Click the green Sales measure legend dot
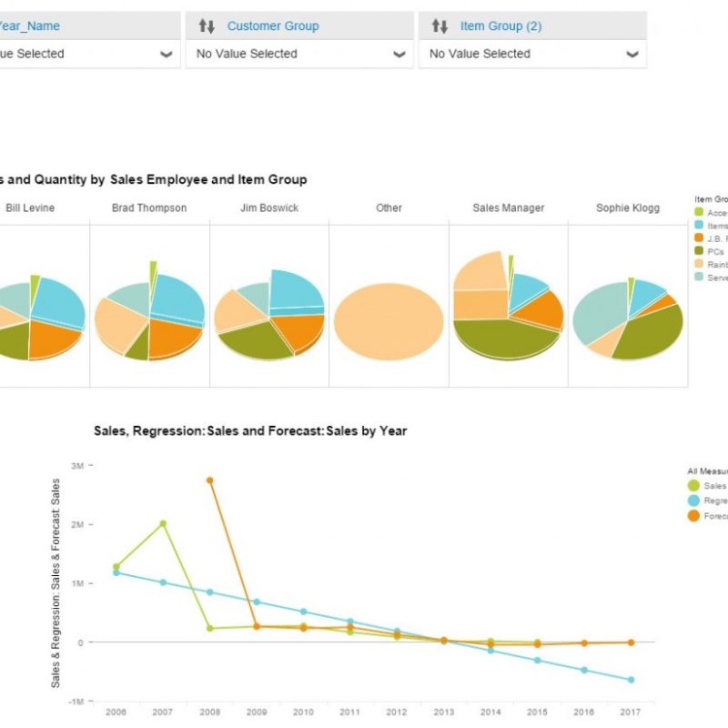The image size is (728, 728). 693,486
